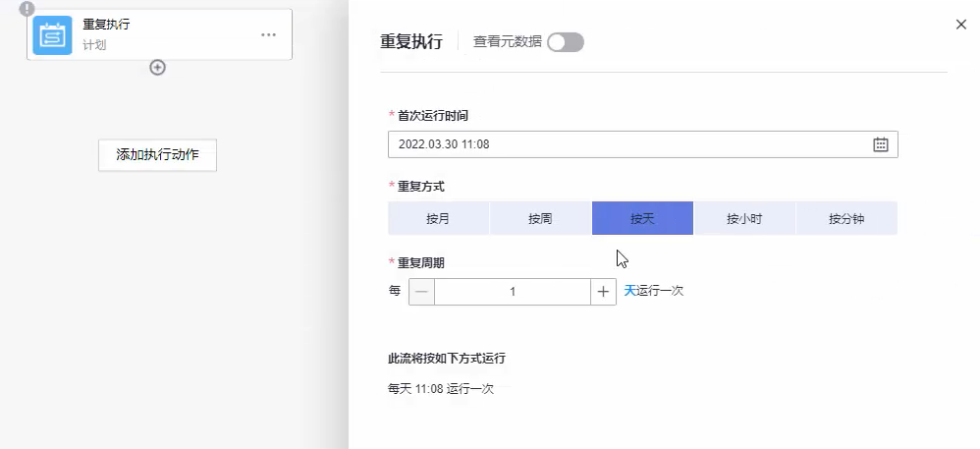Screen dimensions: 980x449
Task: Click the 添加执行动作 button
Action: point(157,154)
